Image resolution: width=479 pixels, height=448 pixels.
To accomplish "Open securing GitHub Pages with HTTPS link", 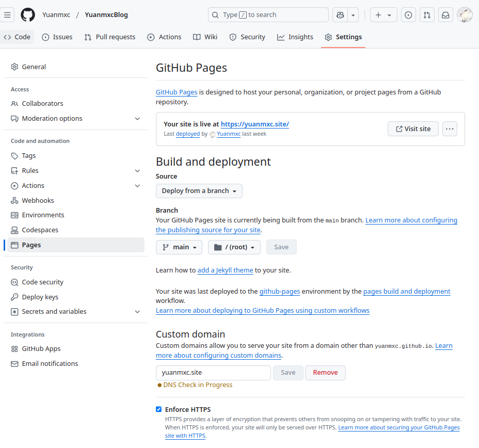I will click(x=399, y=427).
